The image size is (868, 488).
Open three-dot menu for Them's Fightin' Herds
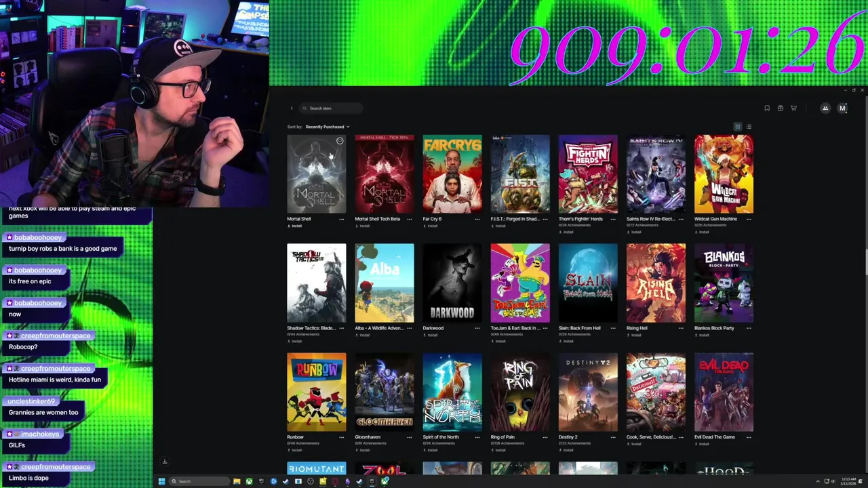613,219
